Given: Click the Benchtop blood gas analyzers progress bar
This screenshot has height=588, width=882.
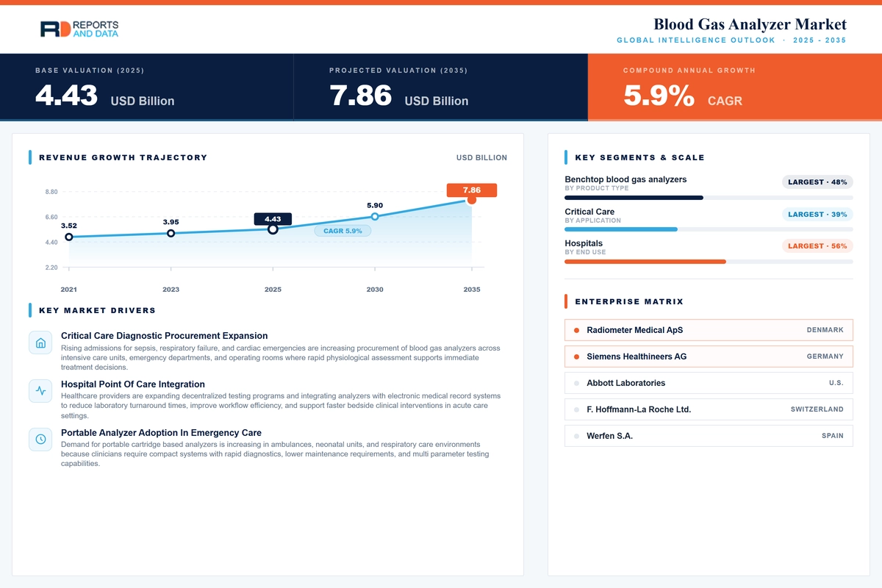Looking at the screenshot, I should coord(709,198).
